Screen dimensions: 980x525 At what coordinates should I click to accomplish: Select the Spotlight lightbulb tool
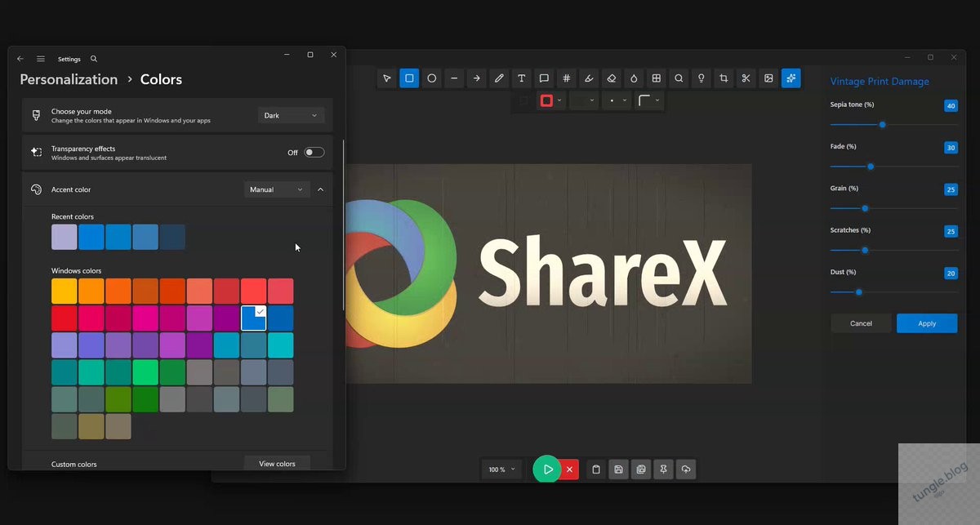click(x=702, y=78)
